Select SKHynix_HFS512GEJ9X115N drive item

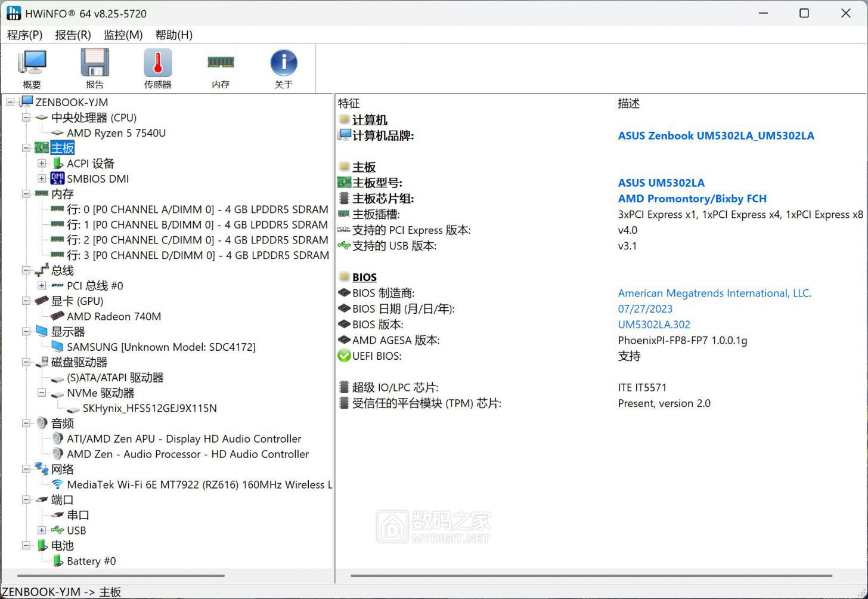click(x=150, y=408)
